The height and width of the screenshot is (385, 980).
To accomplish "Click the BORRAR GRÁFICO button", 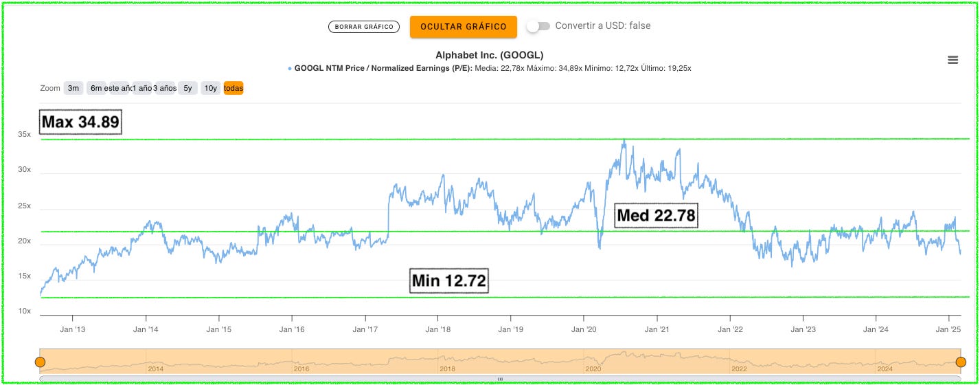I will tap(364, 27).
